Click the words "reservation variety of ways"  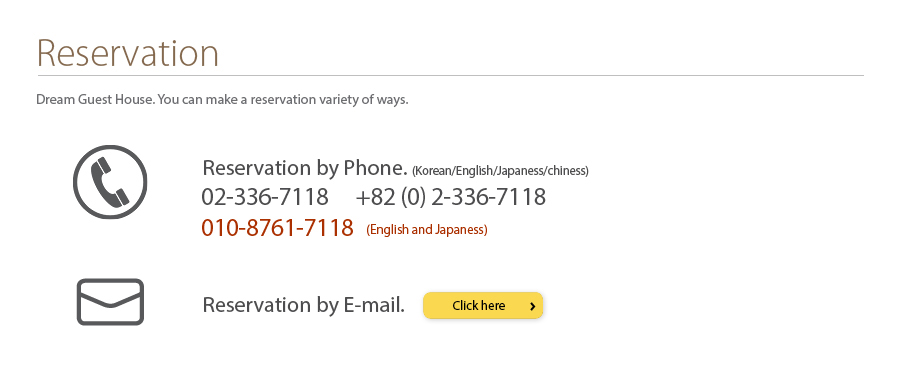point(329,99)
